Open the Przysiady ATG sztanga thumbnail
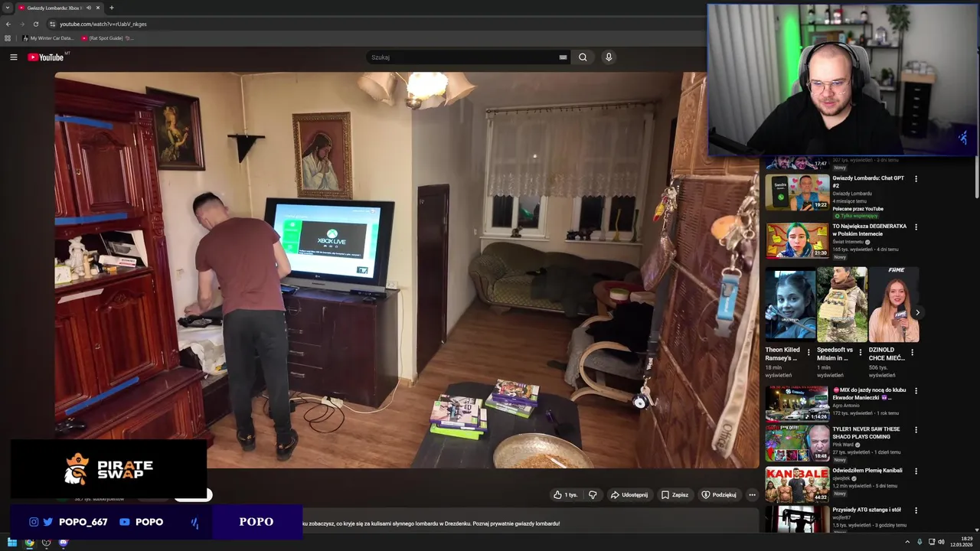This screenshot has width=980, height=551. (x=797, y=519)
